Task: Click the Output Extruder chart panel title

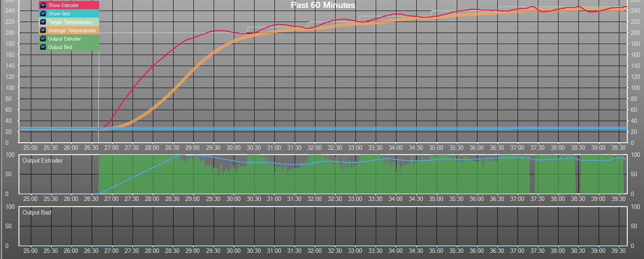Action: [43, 161]
